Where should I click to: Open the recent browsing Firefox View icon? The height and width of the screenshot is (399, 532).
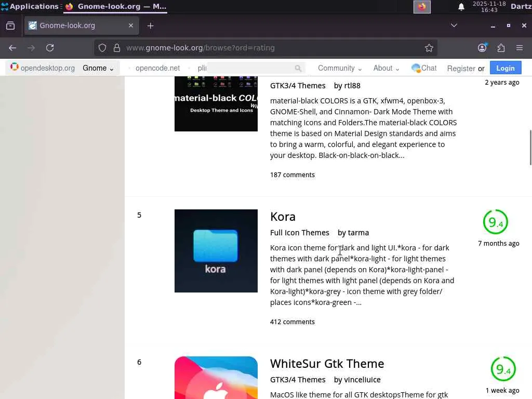pyautogui.click(x=10, y=25)
